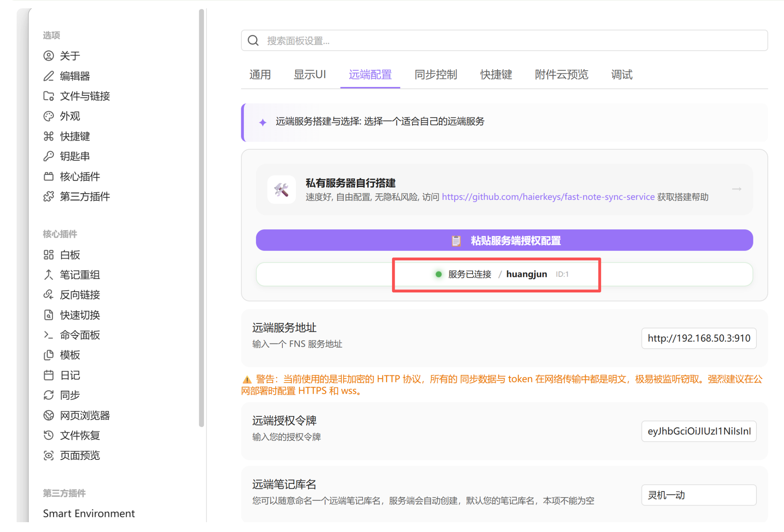Open 外观 palette icon
The image size is (784, 532).
click(x=48, y=116)
